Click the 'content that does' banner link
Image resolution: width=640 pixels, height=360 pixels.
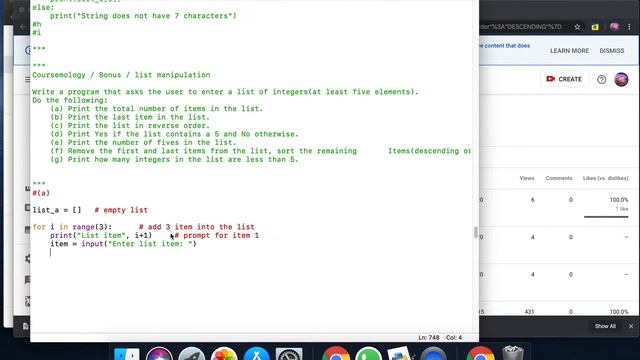tap(505, 46)
